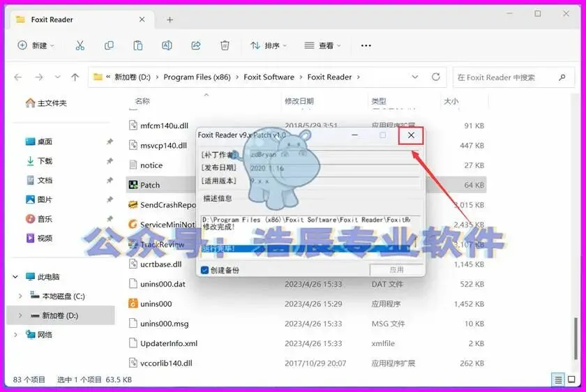Screen dimensions: 586x392
Task: Select the unins000 application icon
Action: pyautogui.click(x=133, y=303)
